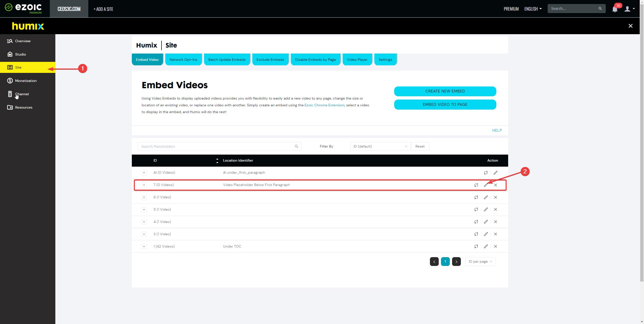
Task: Edit embed 6 (1 Video)
Action: pyautogui.click(x=486, y=197)
